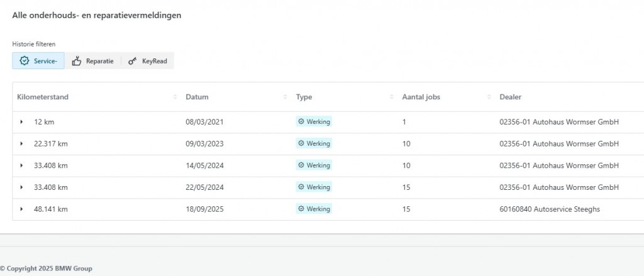644x276 pixels.
Task: Click the Werking badge in the 08/03/2021 row
Action: (314, 122)
